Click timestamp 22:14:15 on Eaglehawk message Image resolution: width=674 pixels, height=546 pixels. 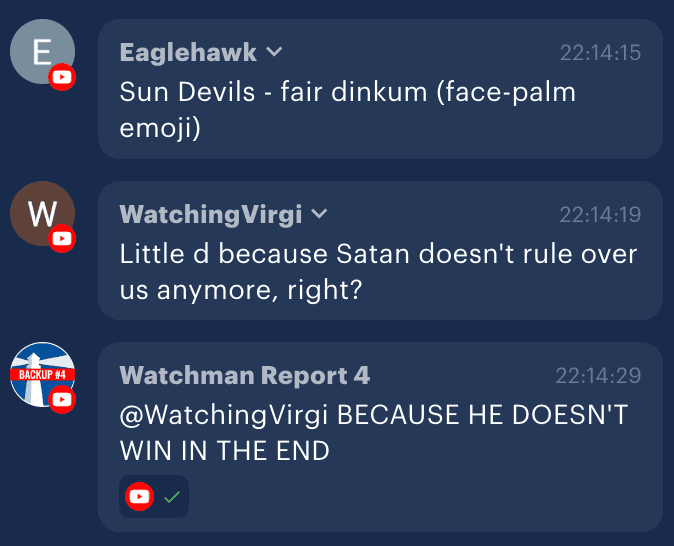[600, 52]
